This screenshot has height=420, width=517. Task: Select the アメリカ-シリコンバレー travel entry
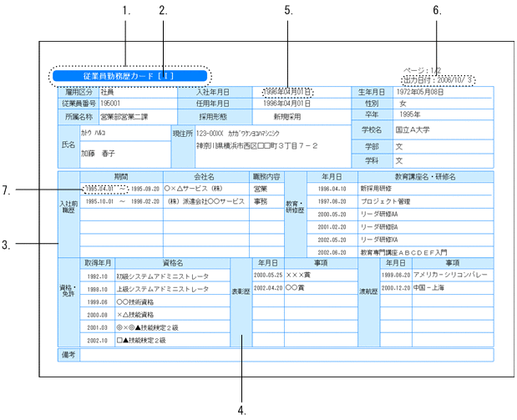(450, 275)
